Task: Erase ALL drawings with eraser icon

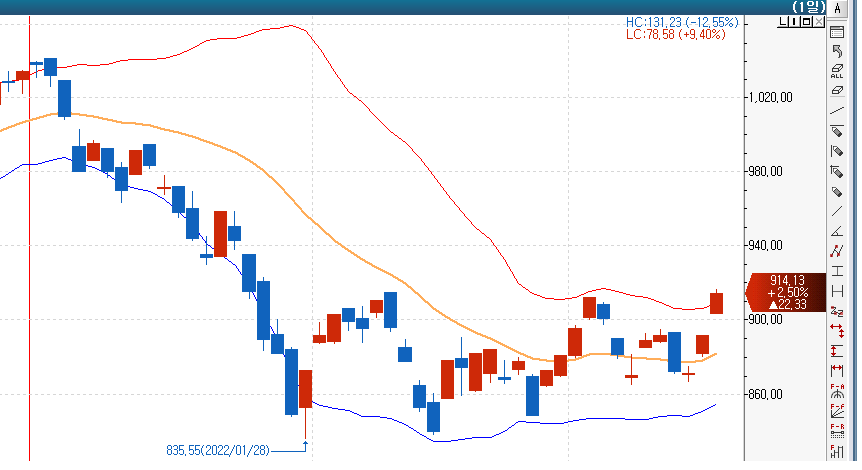Action: 837,71
